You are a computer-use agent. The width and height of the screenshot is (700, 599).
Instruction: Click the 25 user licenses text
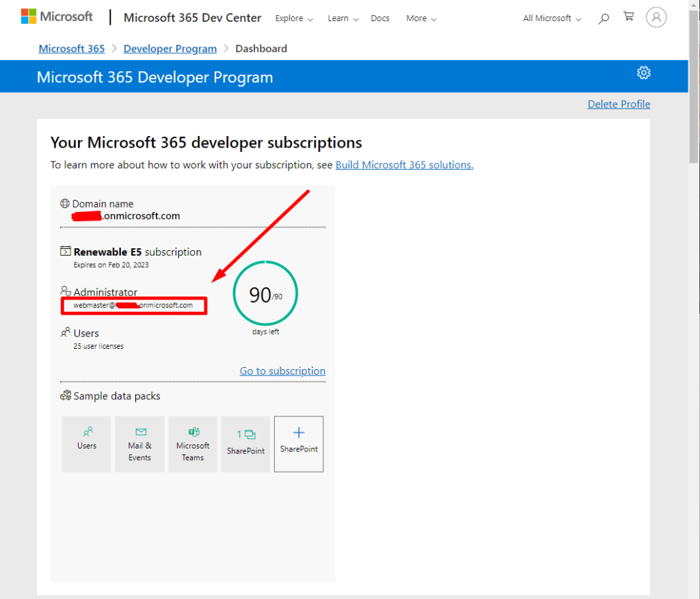pos(98,346)
